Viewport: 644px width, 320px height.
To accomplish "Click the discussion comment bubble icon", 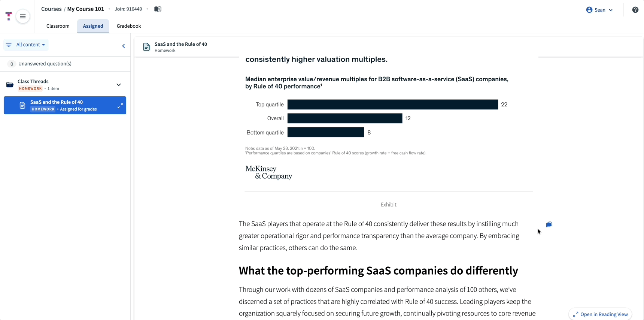I will [549, 224].
